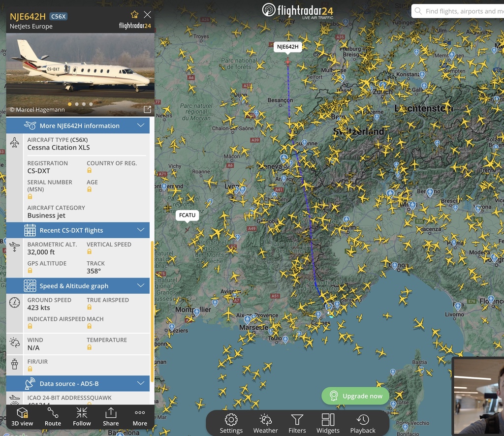The image size is (504, 436).
Task: Click the locked Vertical Speed padlock
Action: coord(90,251)
